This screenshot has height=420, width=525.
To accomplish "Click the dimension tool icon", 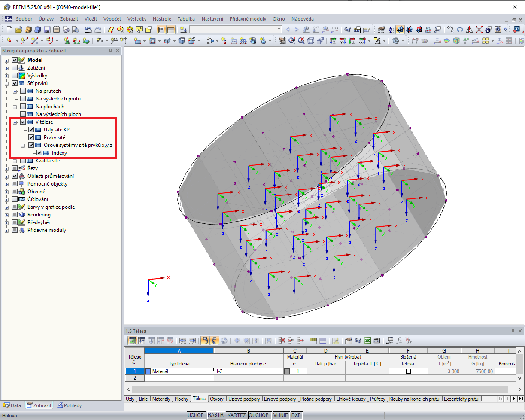I will coord(99,41).
